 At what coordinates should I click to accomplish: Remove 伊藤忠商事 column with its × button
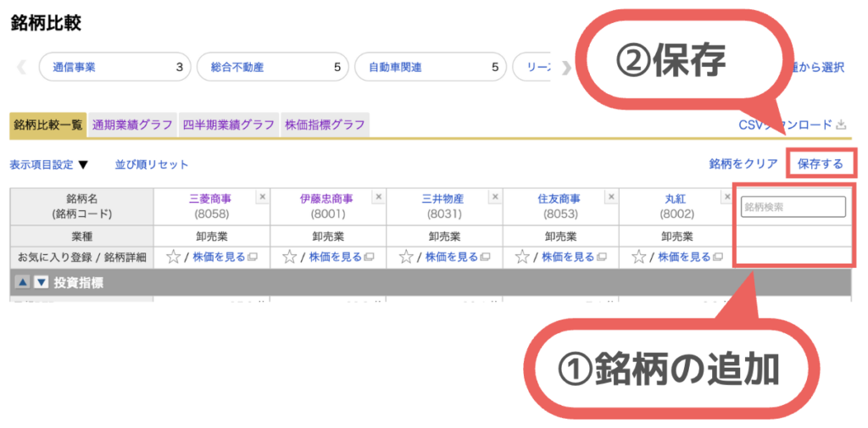tap(379, 196)
